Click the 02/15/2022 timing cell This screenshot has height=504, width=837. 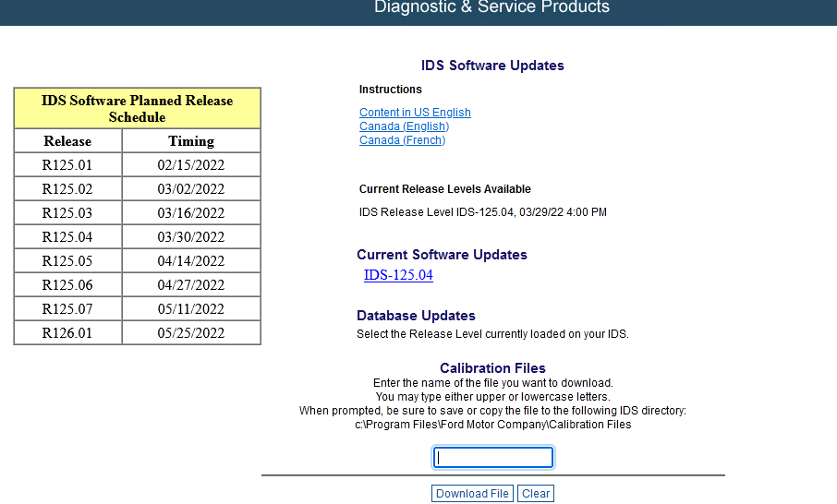coord(191,165)
